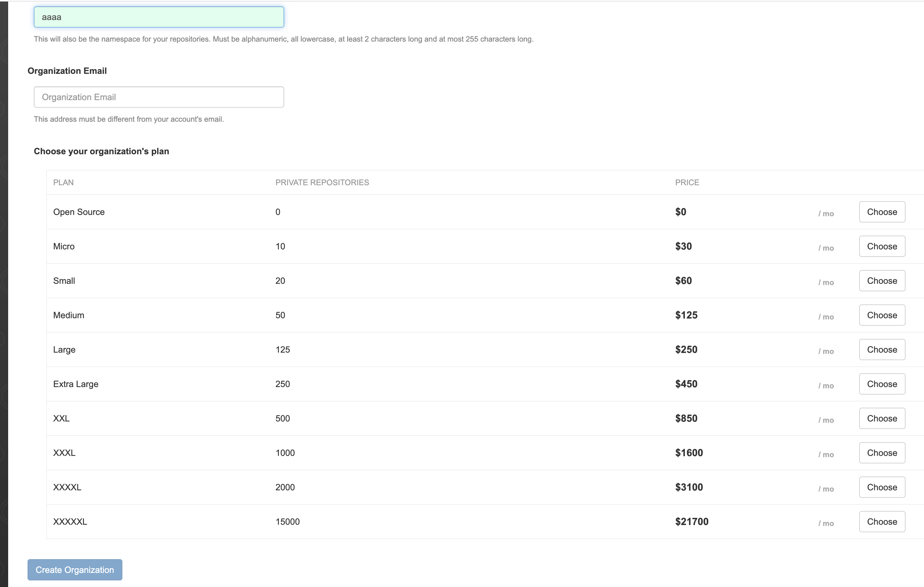Click Choose on XXXL plan row
This screenshot has width=924, height=587.
point(882,453)
